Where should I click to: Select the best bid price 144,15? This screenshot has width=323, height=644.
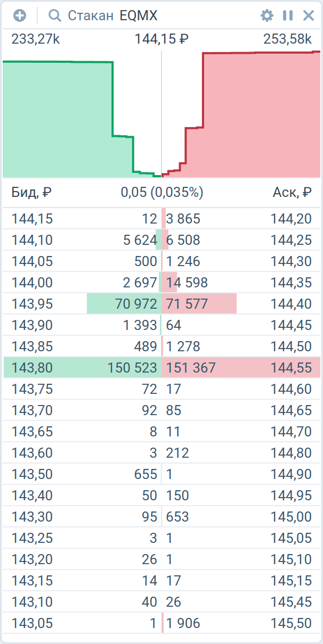point(33,219)
